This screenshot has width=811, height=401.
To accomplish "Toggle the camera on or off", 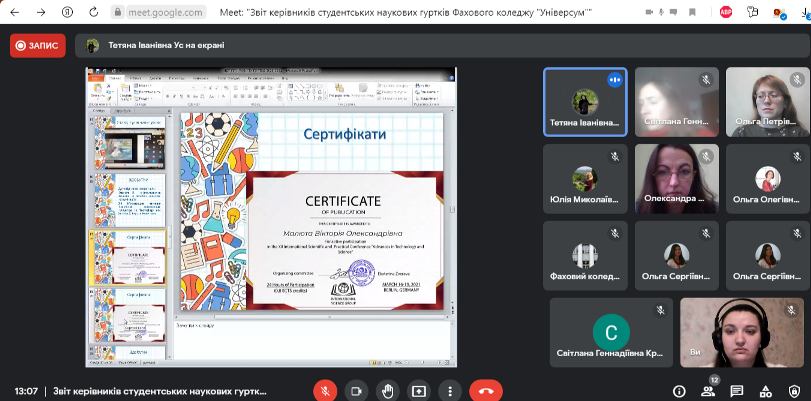I will pyautogui.click(x=356, y=391).
